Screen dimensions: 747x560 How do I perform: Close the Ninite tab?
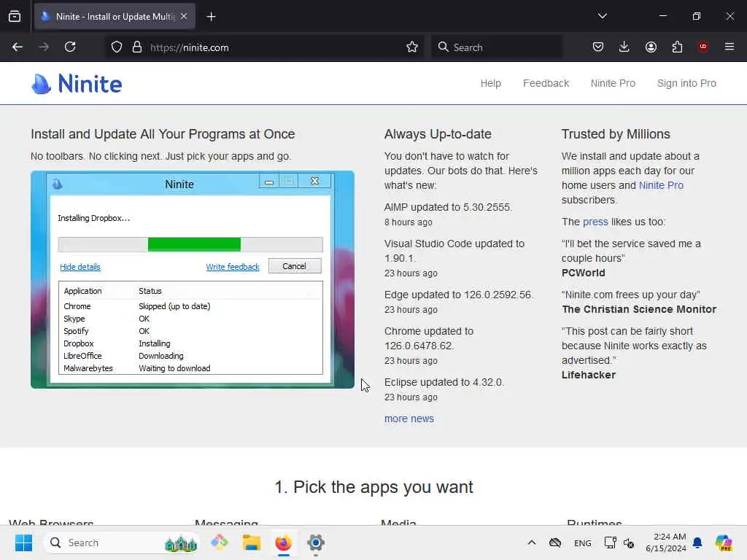pyautogui.click(x=184, y=17)
